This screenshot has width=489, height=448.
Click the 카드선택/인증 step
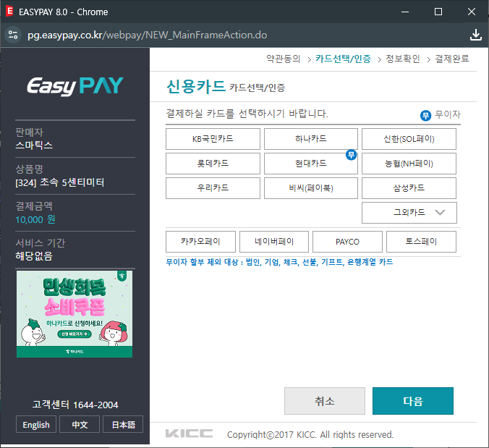point(343,59)
